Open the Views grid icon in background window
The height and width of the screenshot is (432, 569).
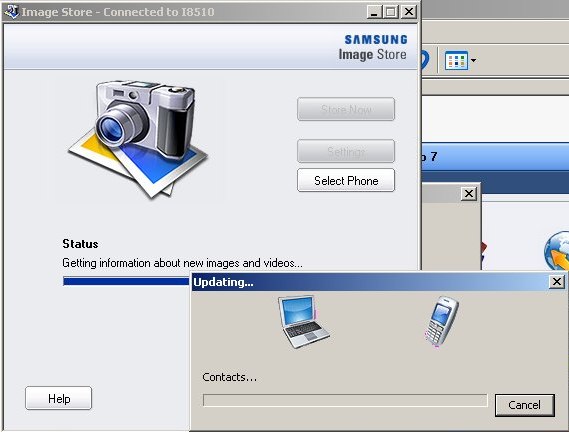click(456, 60)
